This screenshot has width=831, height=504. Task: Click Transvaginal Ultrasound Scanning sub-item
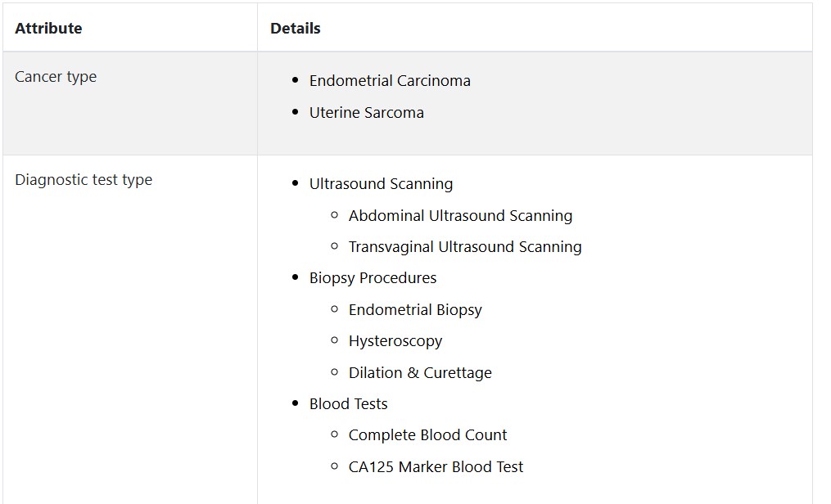click(465, 247)
